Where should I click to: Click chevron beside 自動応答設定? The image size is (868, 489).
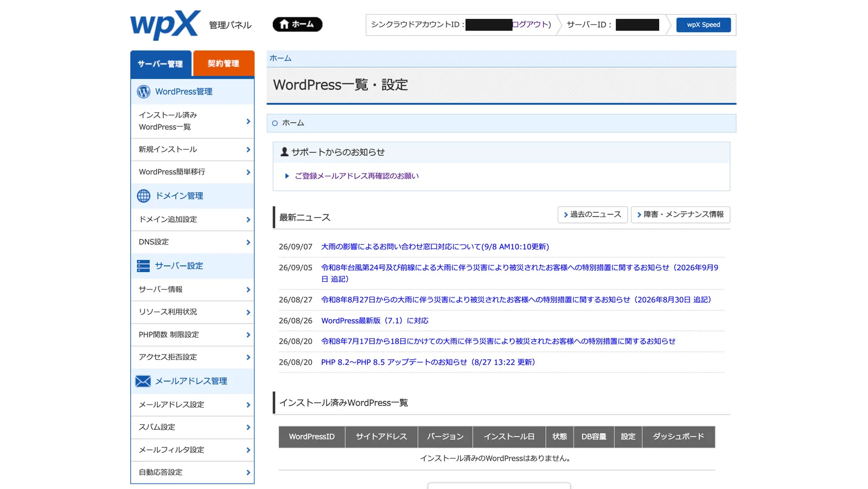pyautogui.click(x=248, y=472)
